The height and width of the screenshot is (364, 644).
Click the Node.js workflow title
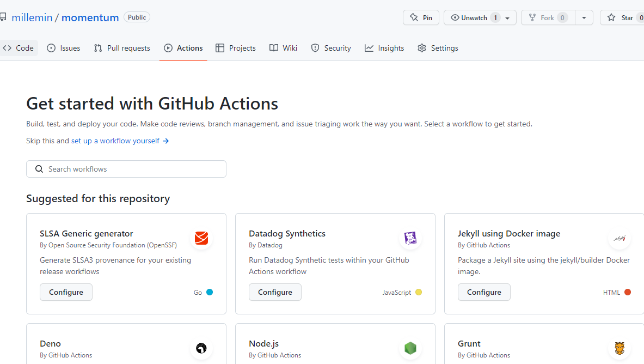(263, 344)
